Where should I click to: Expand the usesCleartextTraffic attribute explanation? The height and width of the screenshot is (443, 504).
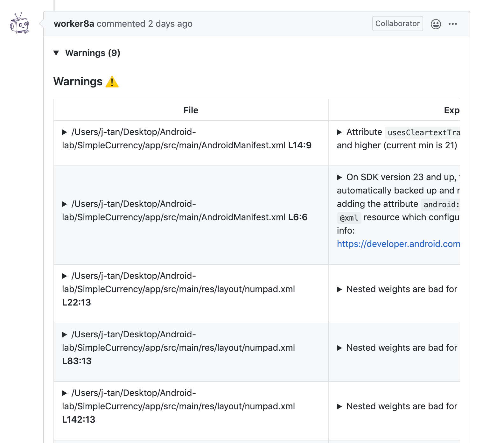[339, 132]
